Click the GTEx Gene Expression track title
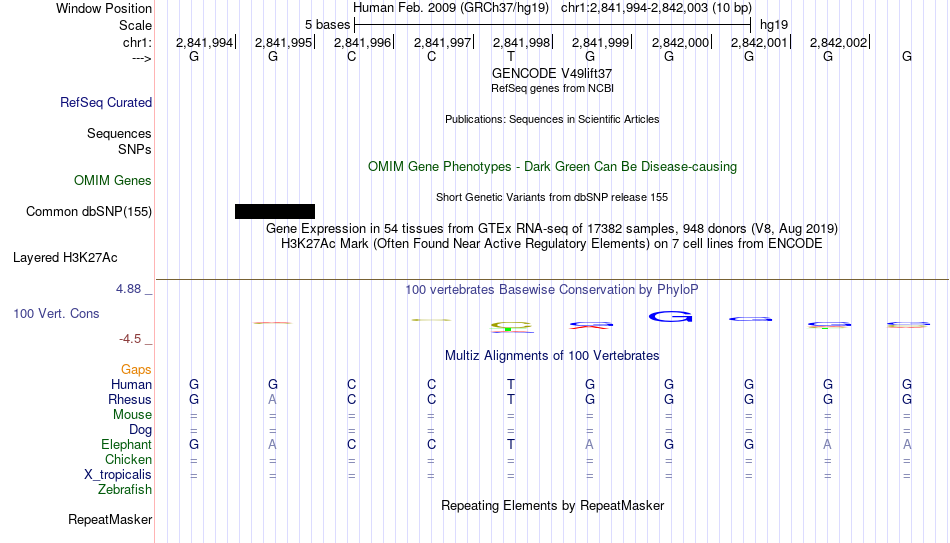The width and height of the screenshot is (950, 543). point(552,228)
